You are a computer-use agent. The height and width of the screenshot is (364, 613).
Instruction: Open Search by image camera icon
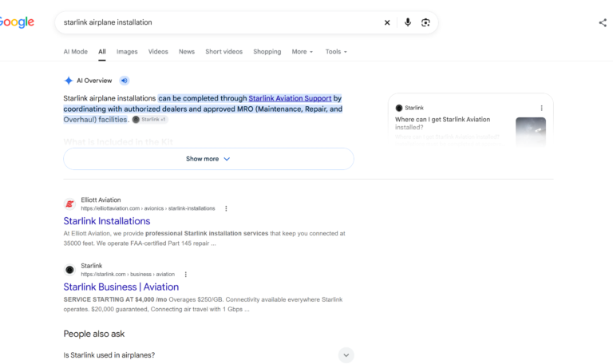tap(425, 22)
